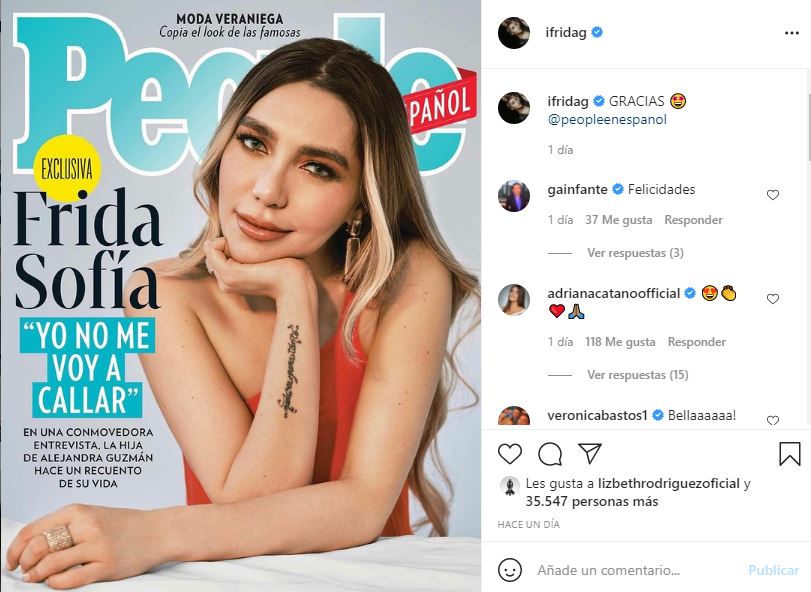Open ifridag profile from header username

(566, 33)
